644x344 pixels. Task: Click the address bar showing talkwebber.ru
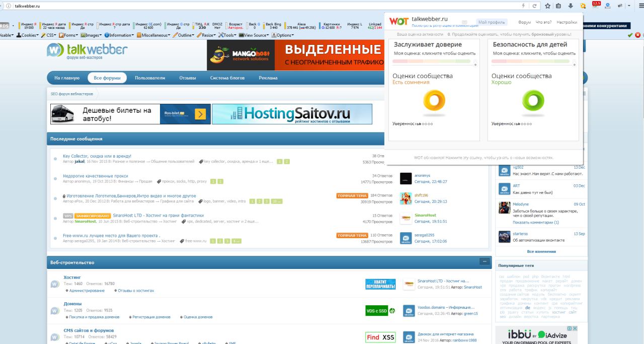(267, 6)
